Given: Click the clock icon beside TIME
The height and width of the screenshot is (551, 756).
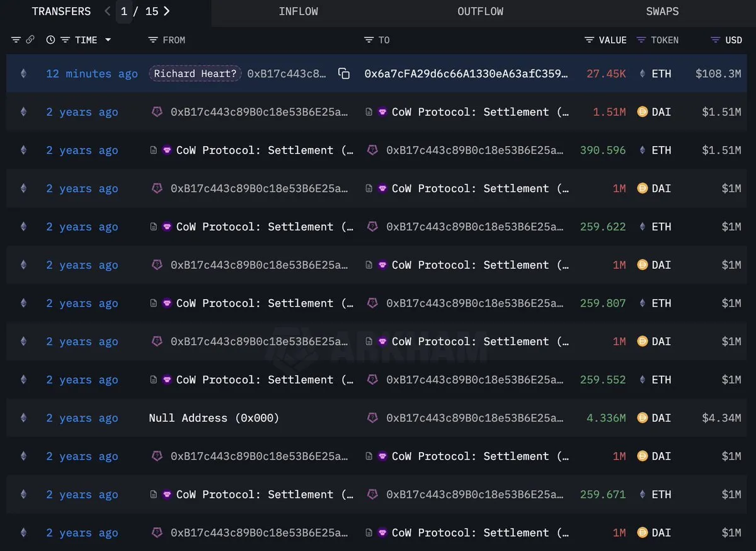Looking at the screenshot, I should [50, 40].
